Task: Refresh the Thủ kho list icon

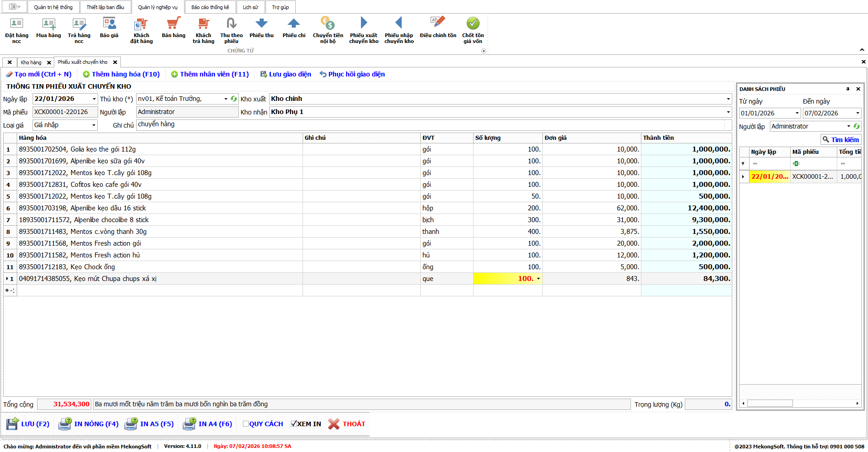Action: click(x=234, y=99)
